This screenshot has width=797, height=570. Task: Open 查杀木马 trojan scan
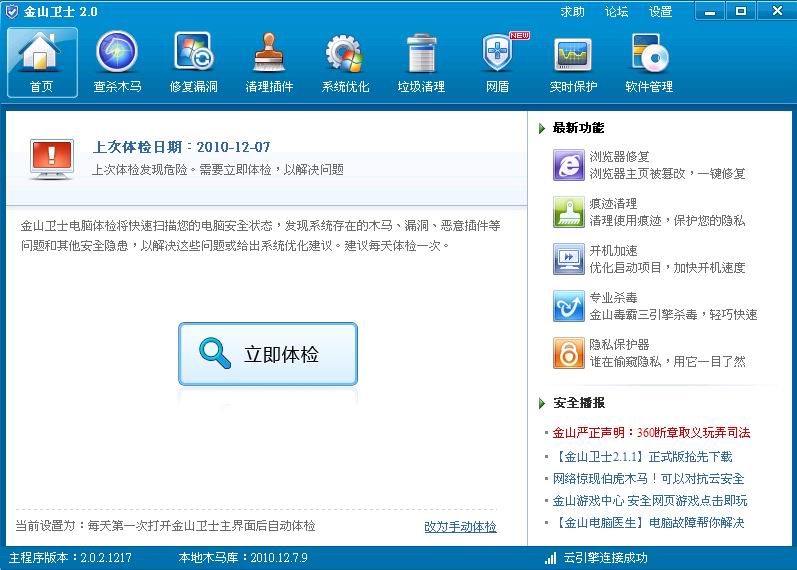pyautogui.click(x=117, y=63)
